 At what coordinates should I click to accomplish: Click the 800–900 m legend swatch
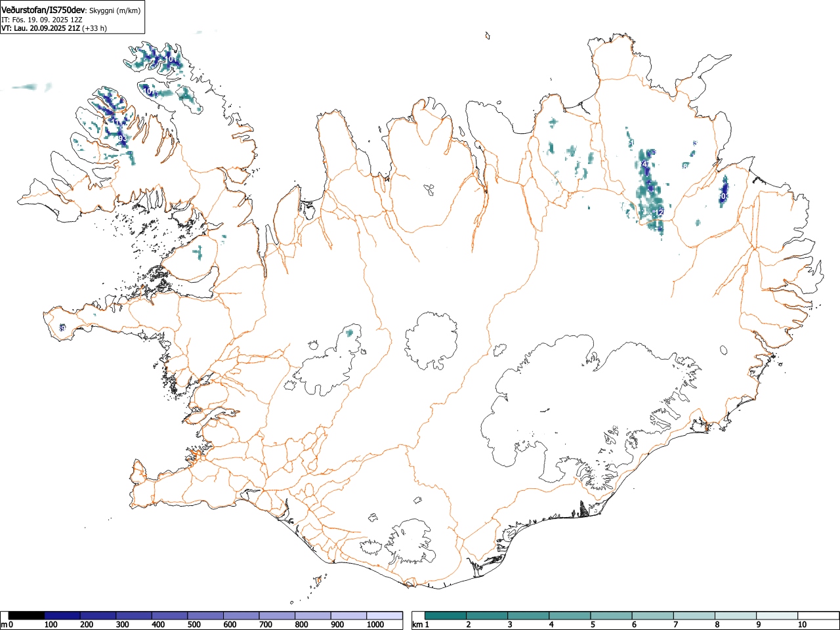313,616
